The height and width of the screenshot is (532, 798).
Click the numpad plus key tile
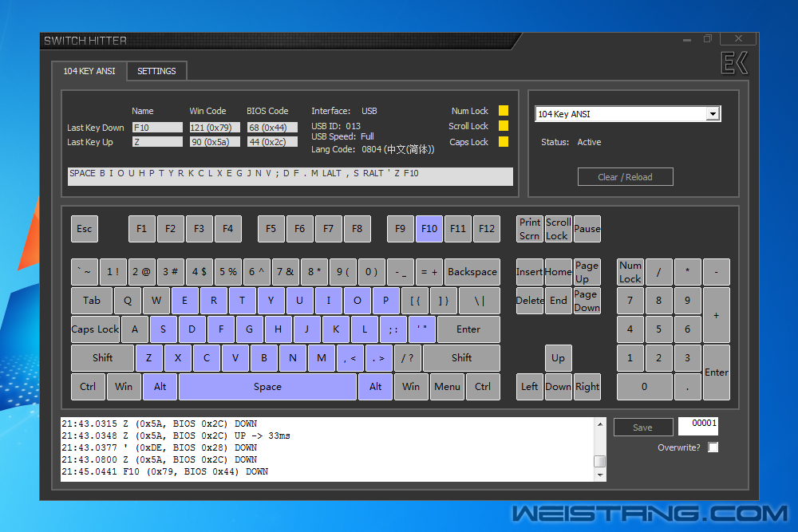coord(717,315)
